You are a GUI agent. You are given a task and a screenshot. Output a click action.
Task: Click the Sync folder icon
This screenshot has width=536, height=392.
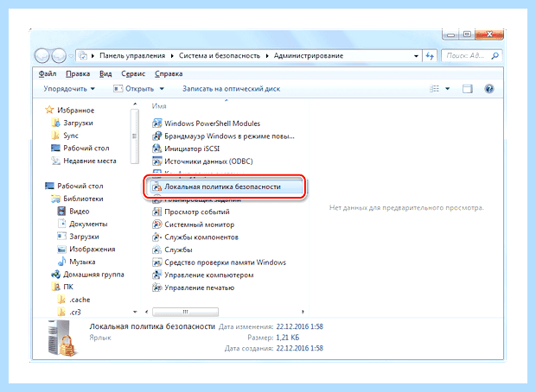point(55,136)
